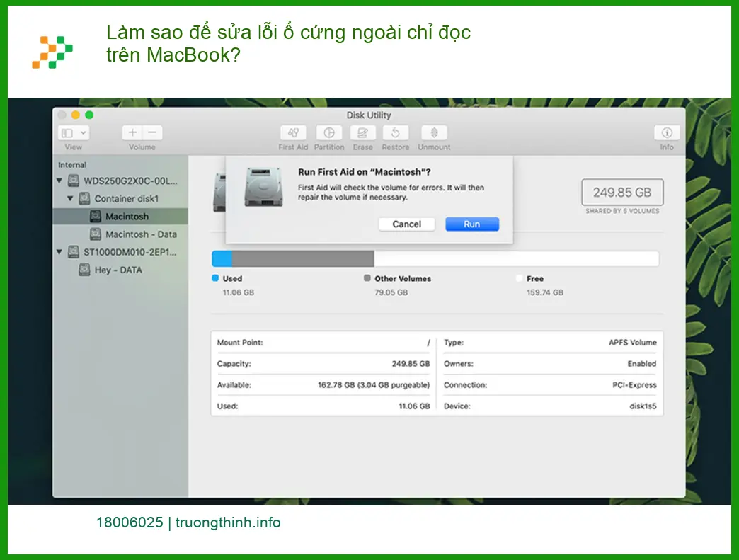Collapse the Container disk1 triangle
The image size is (739, 560).
(70, 198)
